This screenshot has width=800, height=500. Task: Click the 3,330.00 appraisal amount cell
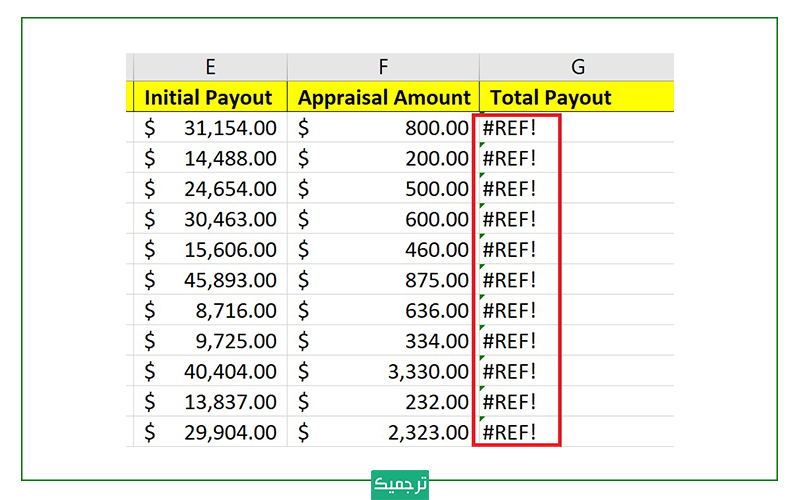point(383,372)
